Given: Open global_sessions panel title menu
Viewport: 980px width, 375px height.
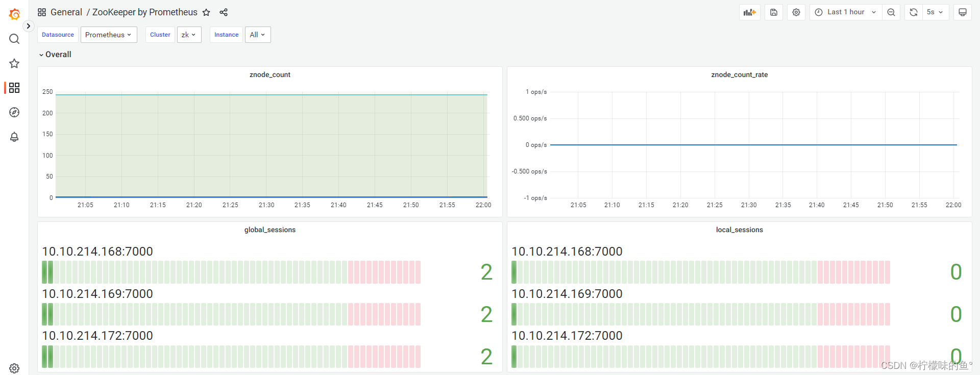Looking at the screenshot, I should click(270, 230).
